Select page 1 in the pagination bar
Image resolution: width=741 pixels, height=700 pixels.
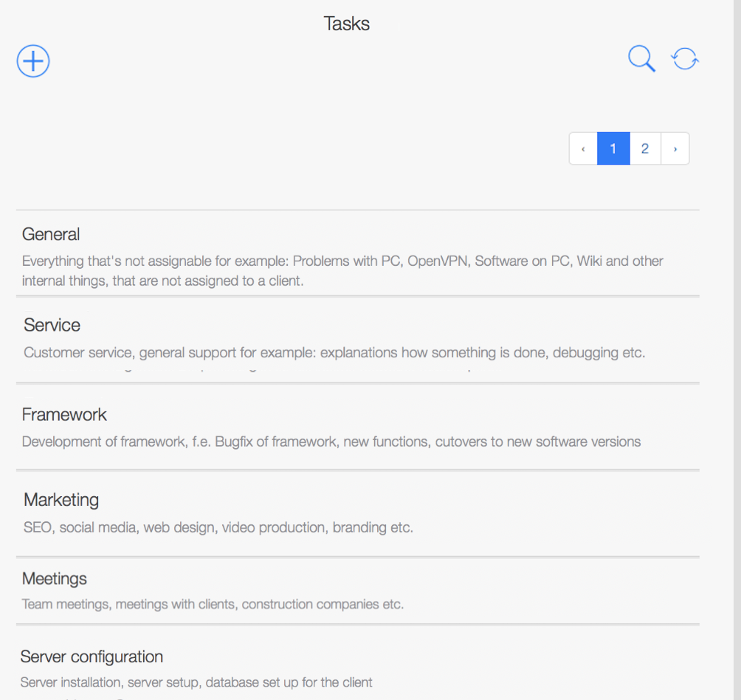(613, 148)
